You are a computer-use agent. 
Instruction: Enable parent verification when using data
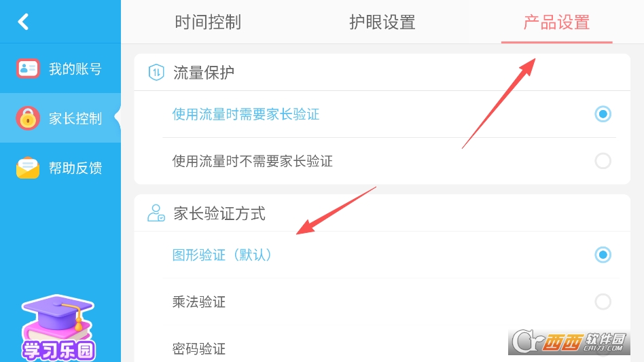point(603,114)
